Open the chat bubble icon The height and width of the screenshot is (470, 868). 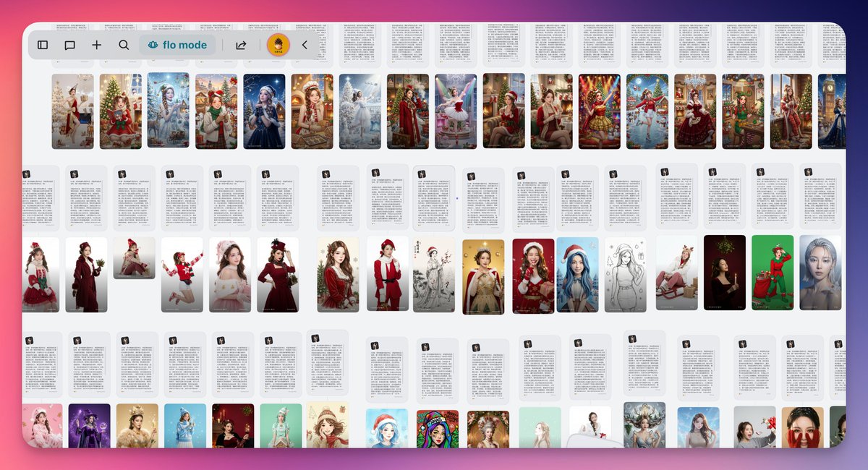[69, 45]
